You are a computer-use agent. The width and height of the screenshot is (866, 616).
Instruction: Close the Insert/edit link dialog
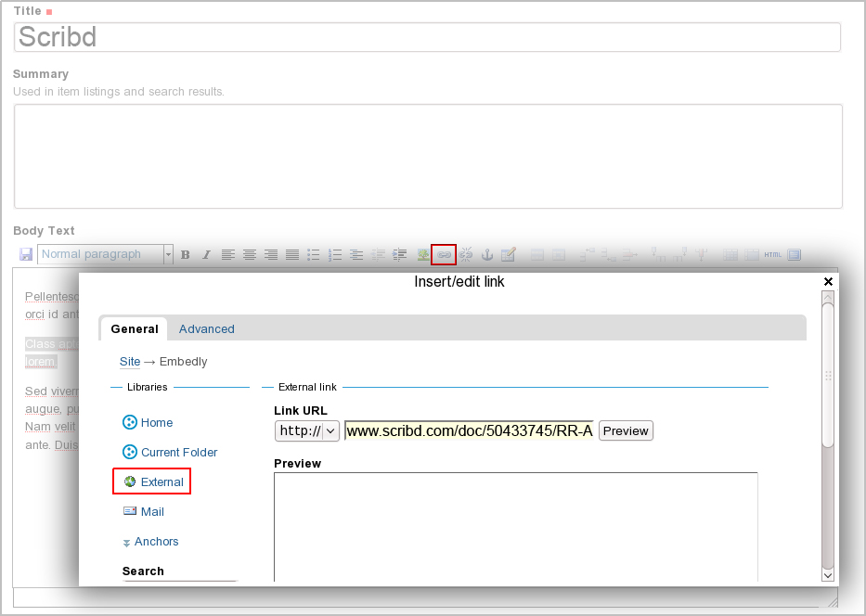[x=828, y=281]
